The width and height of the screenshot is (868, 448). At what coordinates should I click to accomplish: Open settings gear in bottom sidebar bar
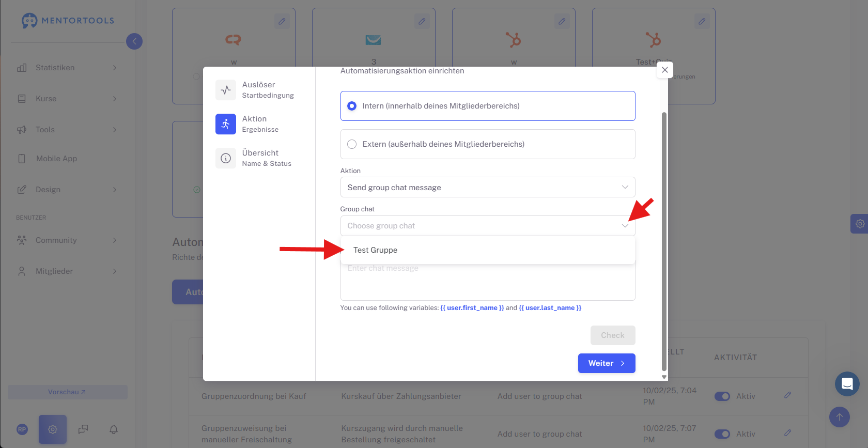tap(53, 429)
